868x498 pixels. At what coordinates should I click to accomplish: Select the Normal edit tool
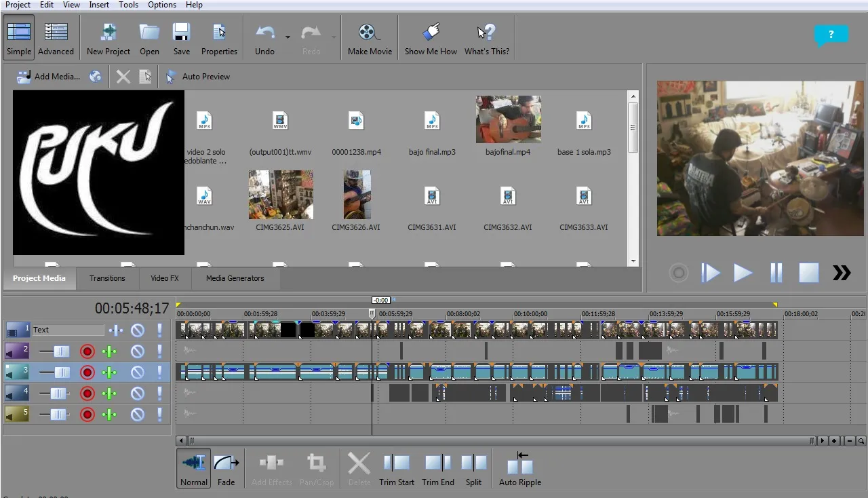pos(194,468)
